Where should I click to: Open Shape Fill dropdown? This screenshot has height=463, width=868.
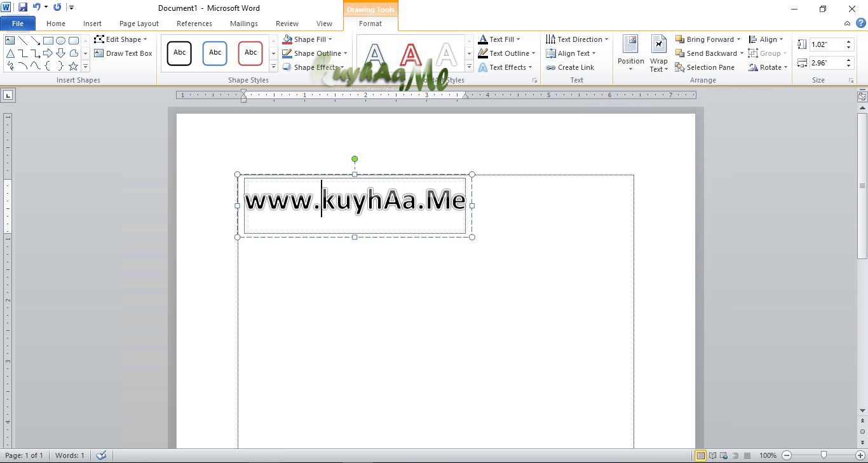point(308,39)
